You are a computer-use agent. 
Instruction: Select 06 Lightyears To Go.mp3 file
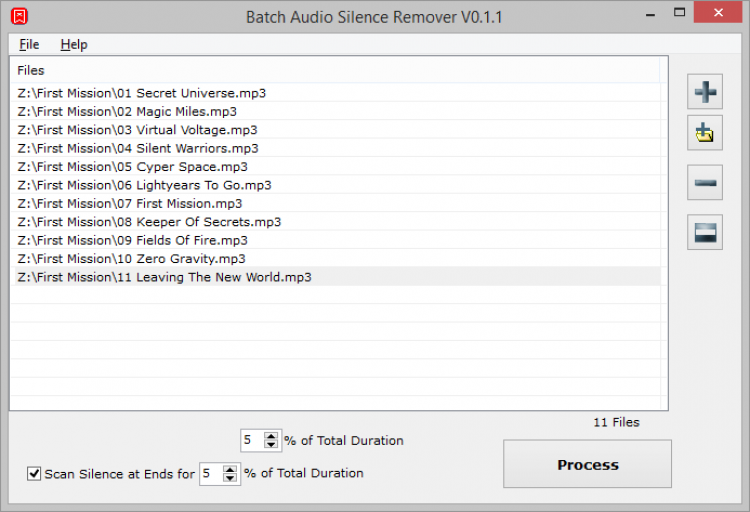pos(144,185)
